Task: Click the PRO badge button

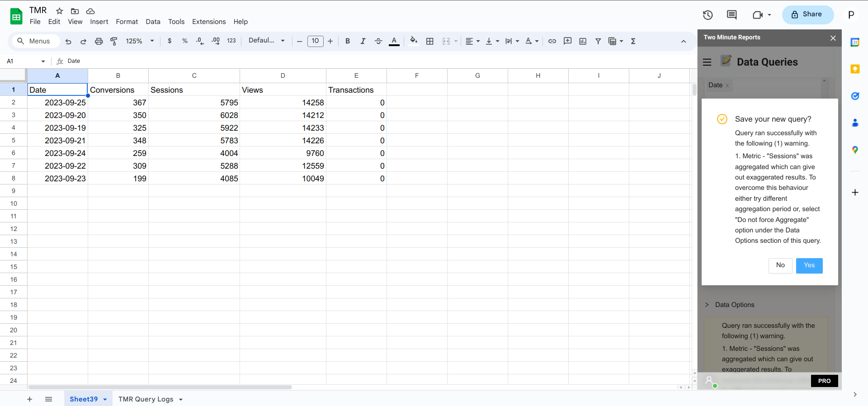Action: 824,381
